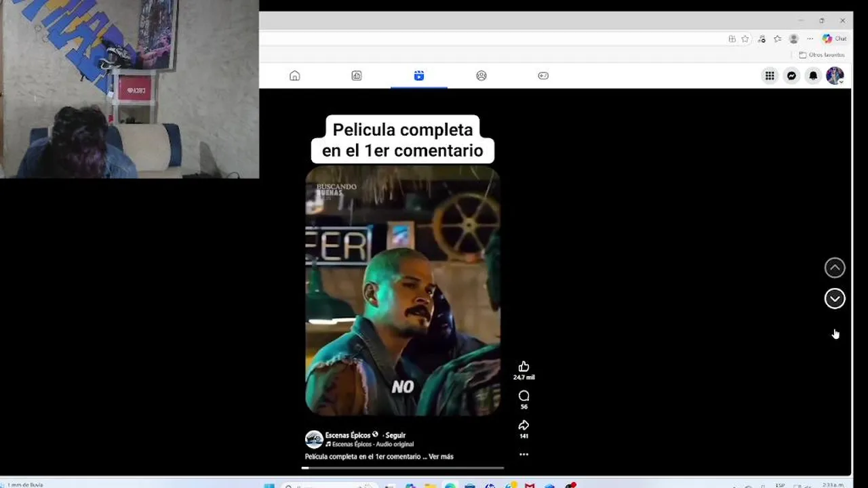Click the Seguir button for Escenas Épicos
The image size is (868, 488).
[395, 435]
